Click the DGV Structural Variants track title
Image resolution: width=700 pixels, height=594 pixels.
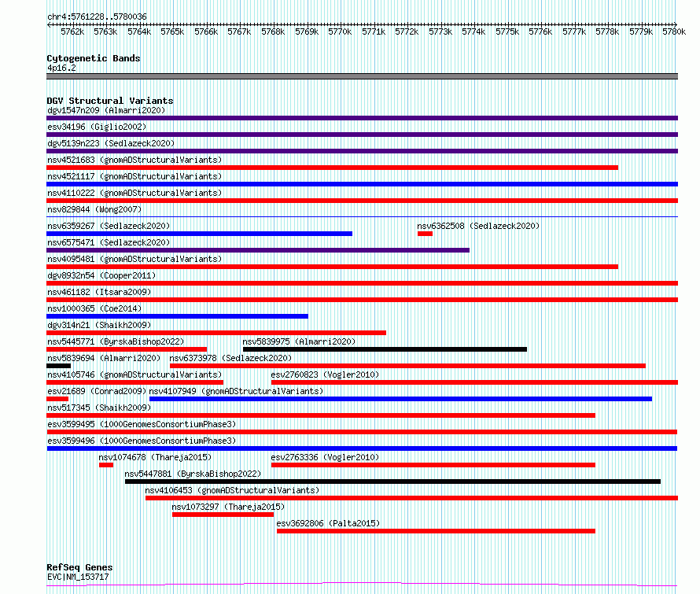coord(110,101)
